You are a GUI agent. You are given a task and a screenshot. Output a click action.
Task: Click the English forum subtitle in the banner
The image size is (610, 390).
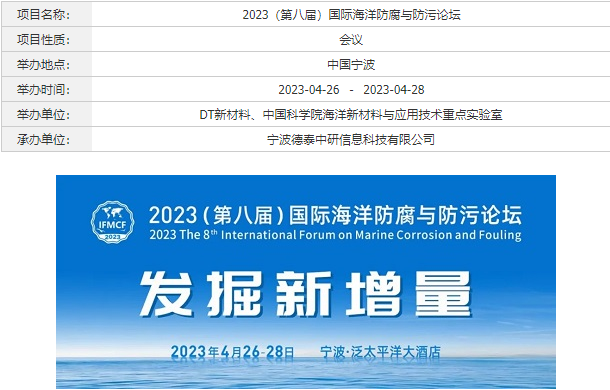tap(335, 235)
